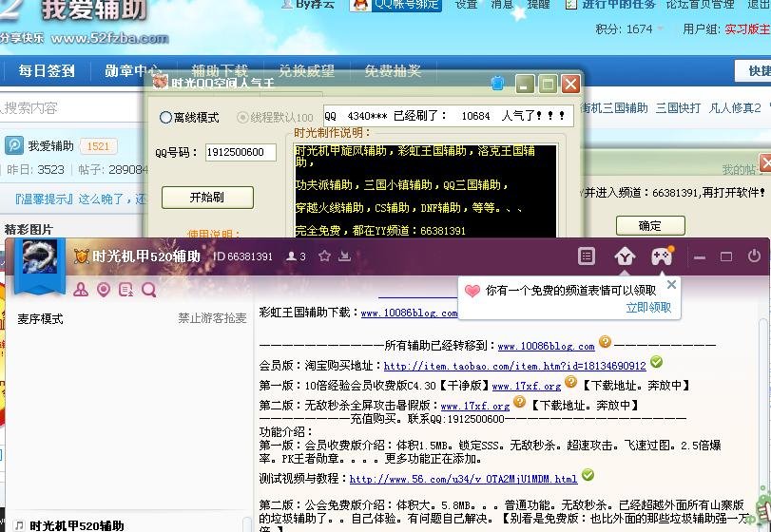Click the QQ号码 input field
Screen dimensions: 771x532
point(241,152)
